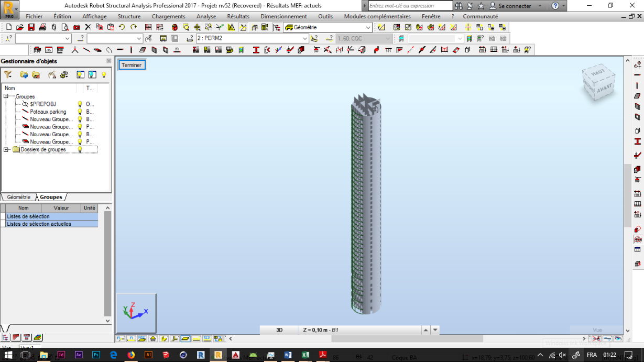Click the filter funnel icon in object manager
The width and height of the screenshot is (644, 362).
click(8, 75)
